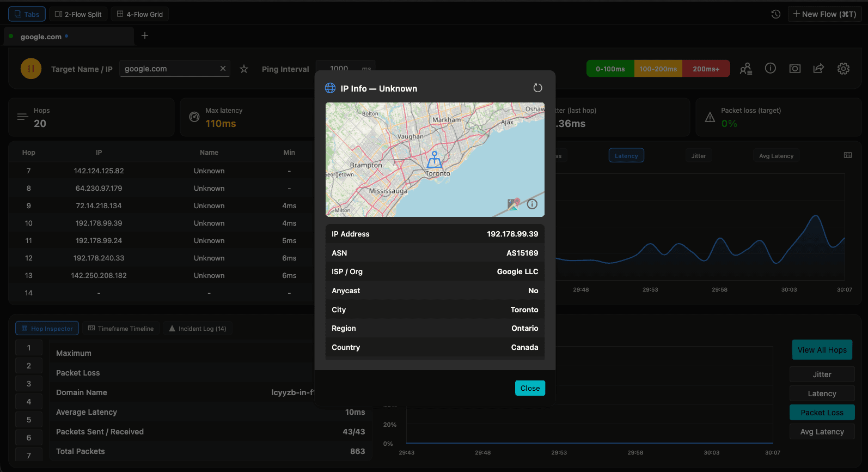
Task: Click IP 192.178.99.39 in hop table
Action: click(x=99, y=223)
